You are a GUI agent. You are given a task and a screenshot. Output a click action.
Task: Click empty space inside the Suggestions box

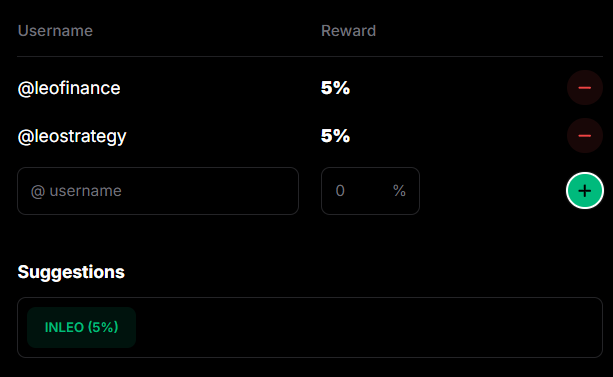tap(367, 327)
